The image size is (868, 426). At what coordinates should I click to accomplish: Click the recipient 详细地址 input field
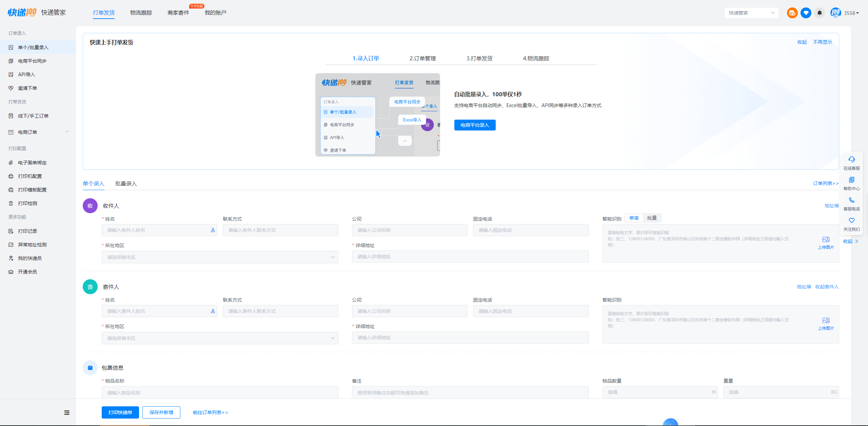470,257
